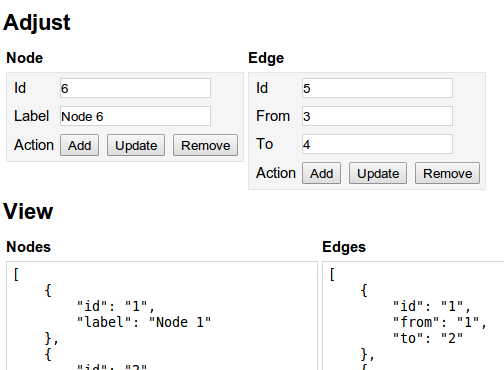This screenshot has width=504, height=370.
Task: Click the View heading
Action: [x=28, y=211]
